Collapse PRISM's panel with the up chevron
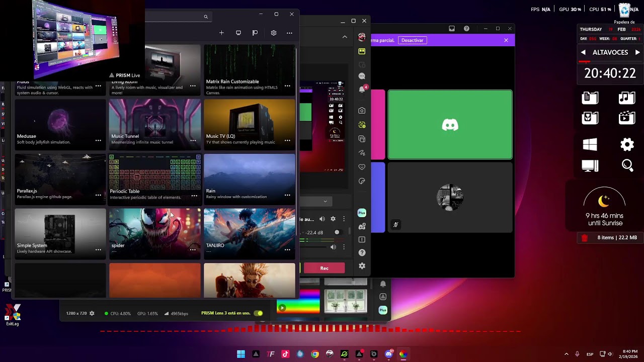 (345, 37)
